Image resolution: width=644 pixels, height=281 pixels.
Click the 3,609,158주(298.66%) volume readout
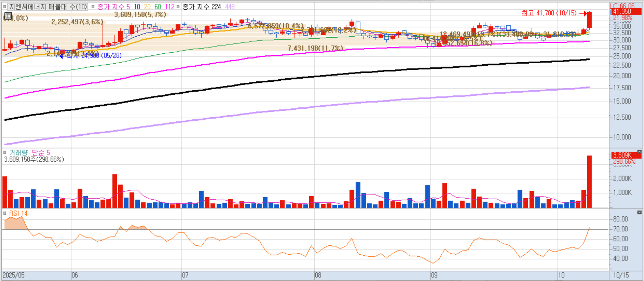(x=34, y=160)
